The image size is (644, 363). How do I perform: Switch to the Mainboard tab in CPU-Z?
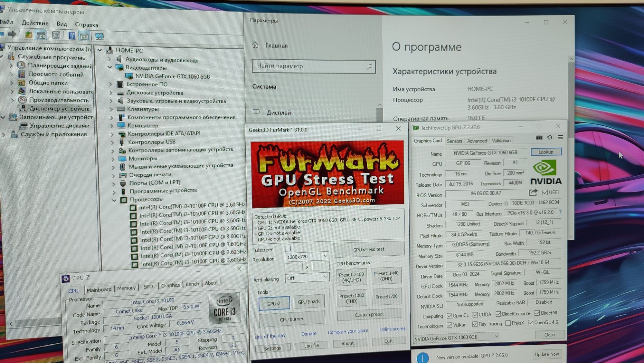coord(99,289)
